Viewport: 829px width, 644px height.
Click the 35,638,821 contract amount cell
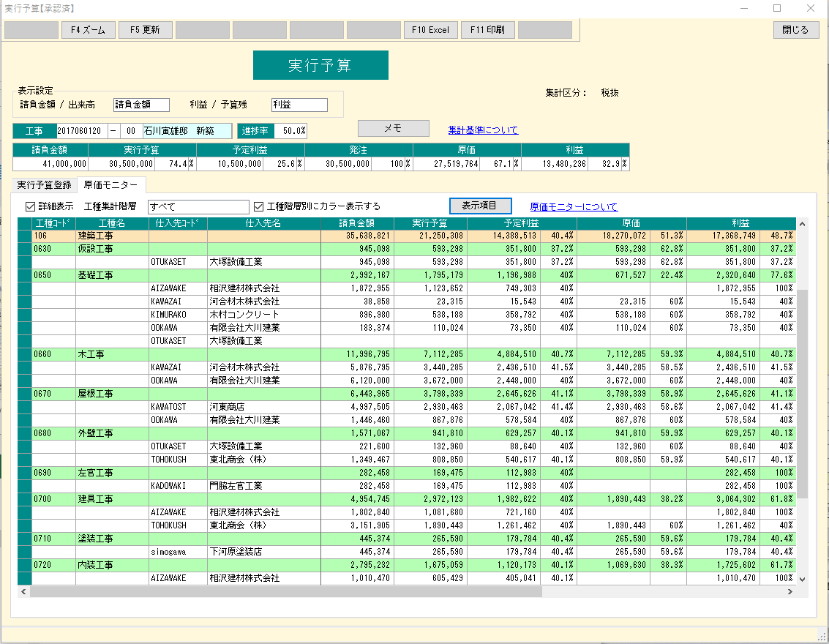point(357,236)
